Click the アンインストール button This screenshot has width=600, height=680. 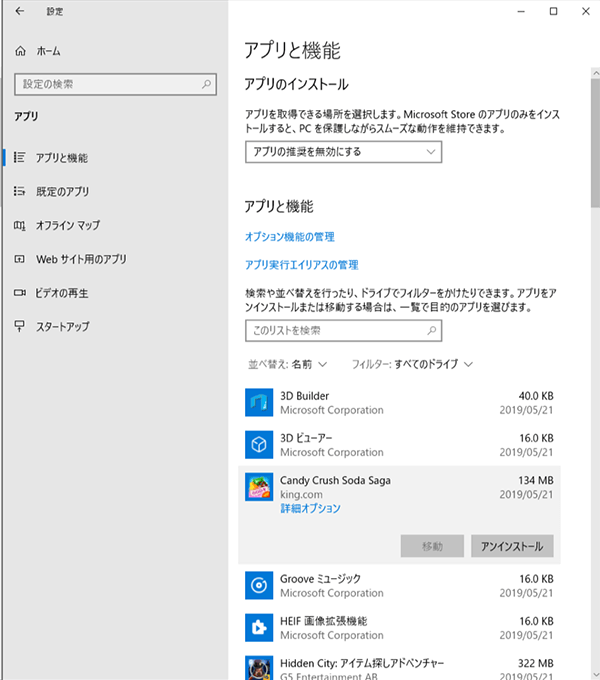tap(512, 546)
